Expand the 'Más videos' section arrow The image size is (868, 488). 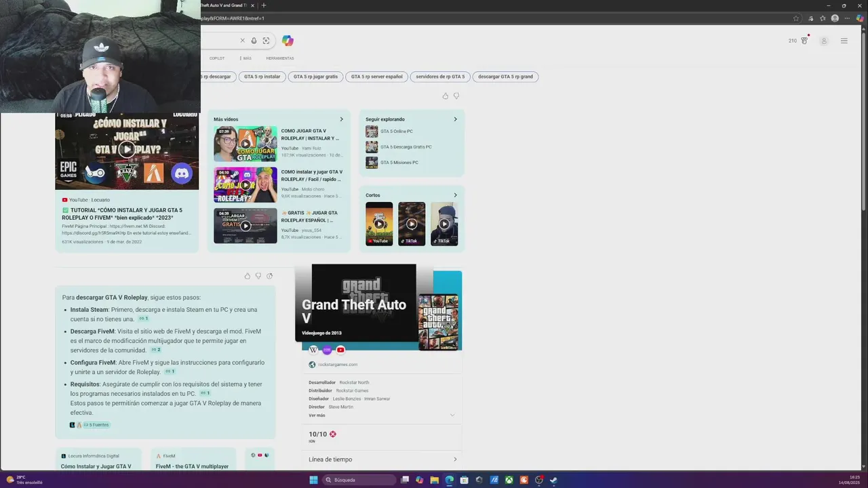click(x=341, y=119)
